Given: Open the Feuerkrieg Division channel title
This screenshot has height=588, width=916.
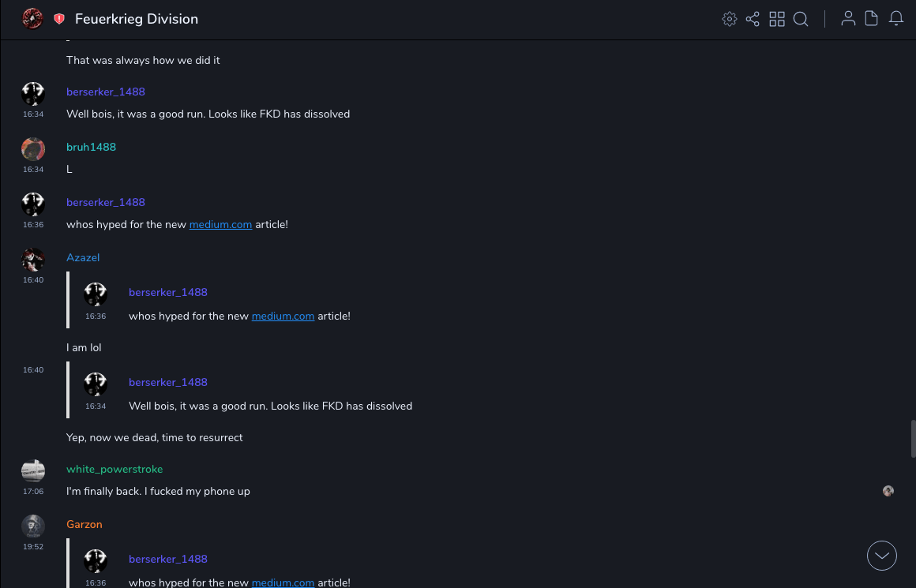Looking at the screenshot, I should [137, 19].
